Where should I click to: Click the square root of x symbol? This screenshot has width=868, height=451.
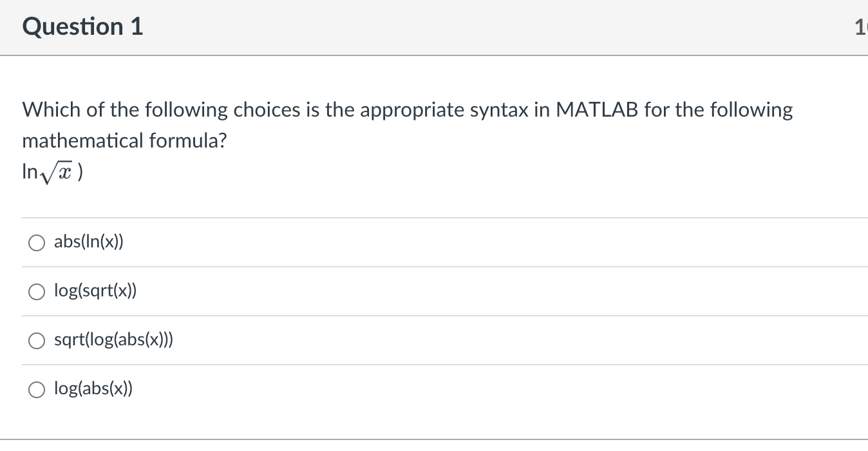coord(56,173)
